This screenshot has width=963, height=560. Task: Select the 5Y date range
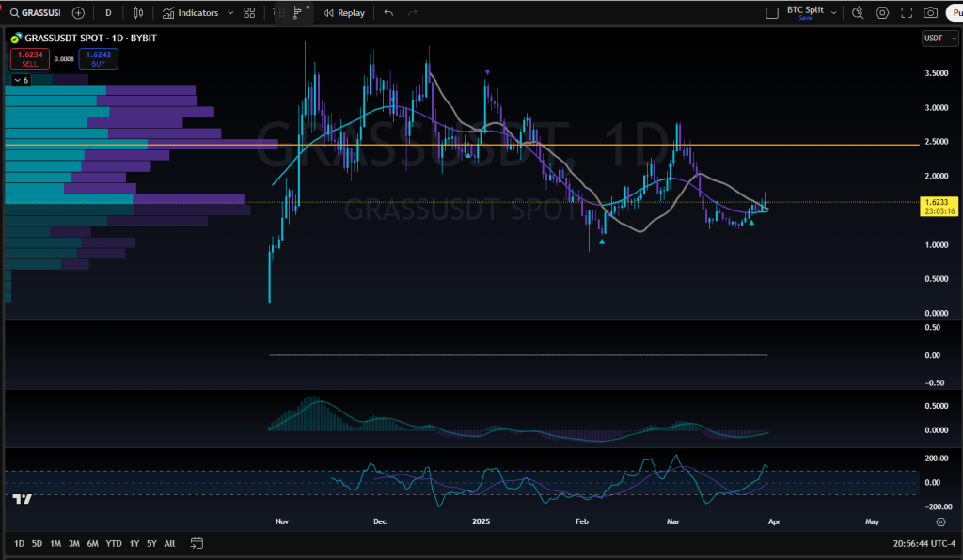[151, 543]
